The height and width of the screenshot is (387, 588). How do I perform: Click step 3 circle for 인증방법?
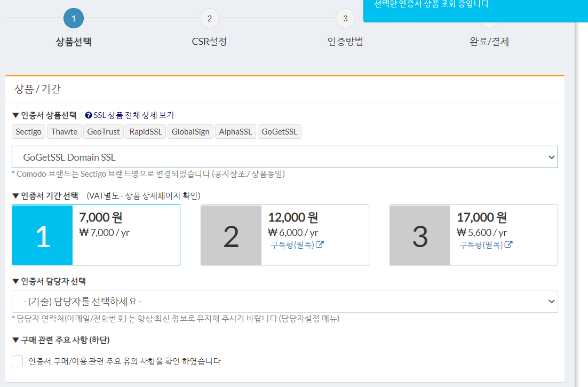(345, 18)
